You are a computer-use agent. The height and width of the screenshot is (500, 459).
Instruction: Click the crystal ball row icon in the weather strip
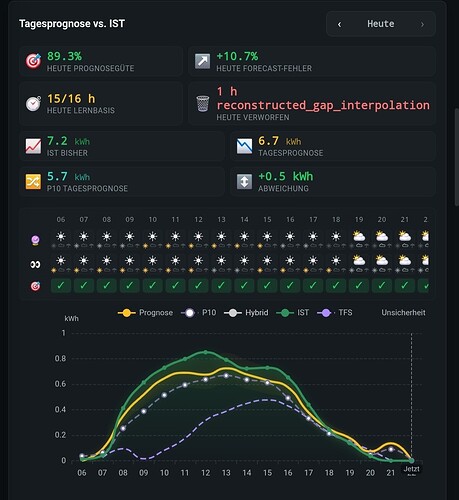pos(35,240)
